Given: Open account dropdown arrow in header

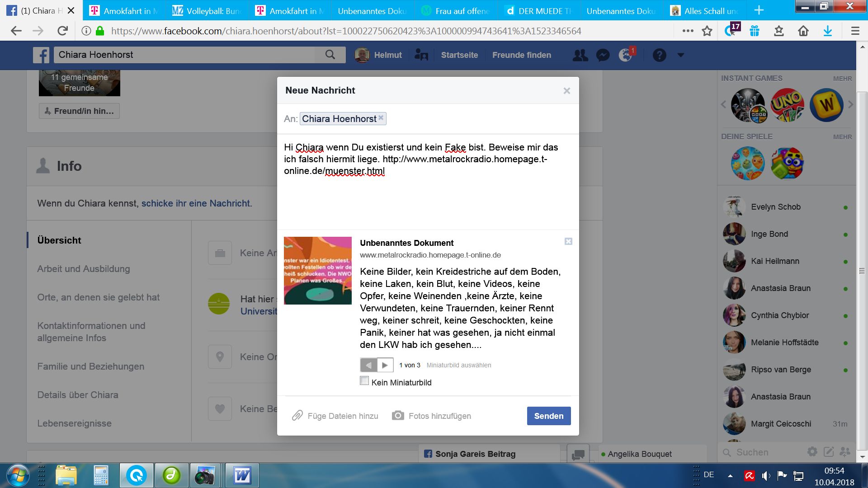Looking at the screenshot, I should coord(681,55).
